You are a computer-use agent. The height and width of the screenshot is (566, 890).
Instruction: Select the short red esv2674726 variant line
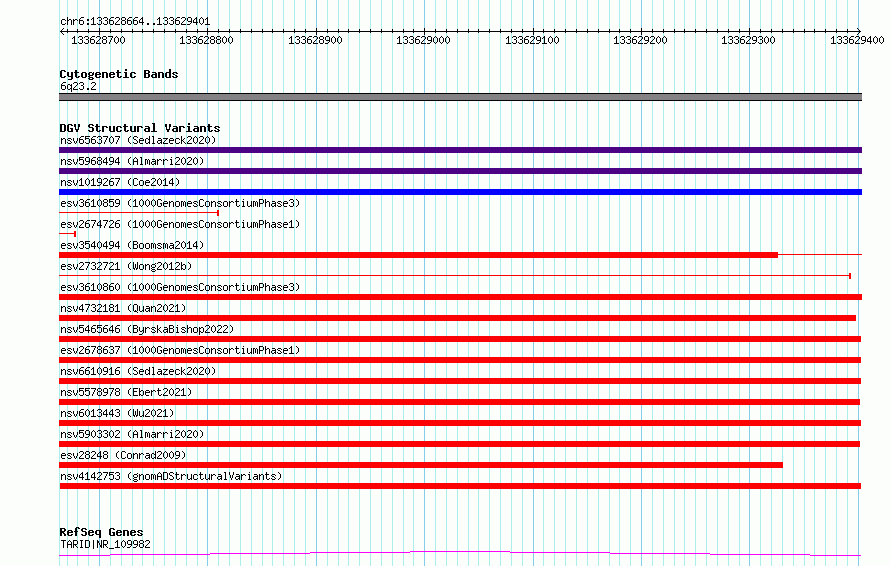68,234
